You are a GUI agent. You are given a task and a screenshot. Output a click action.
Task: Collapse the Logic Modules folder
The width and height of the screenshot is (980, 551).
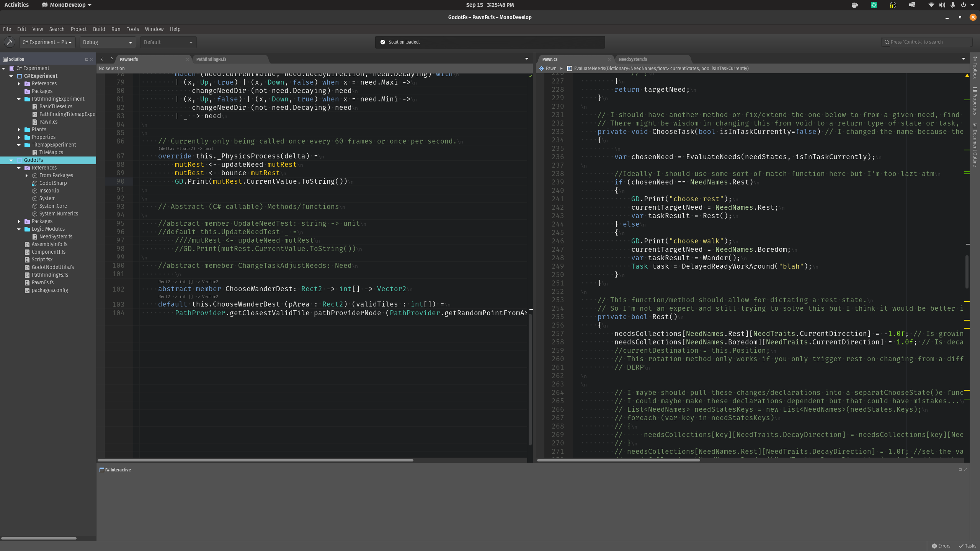point(19,229)
